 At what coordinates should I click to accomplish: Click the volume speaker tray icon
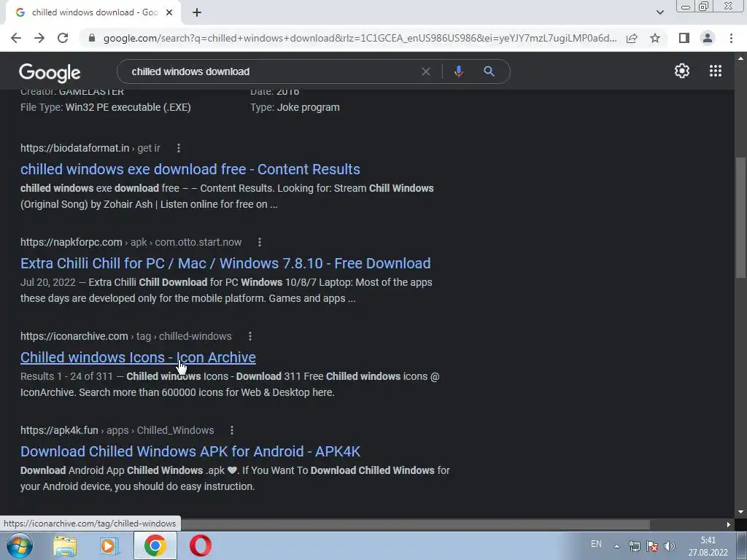click(x=670, y=546)
